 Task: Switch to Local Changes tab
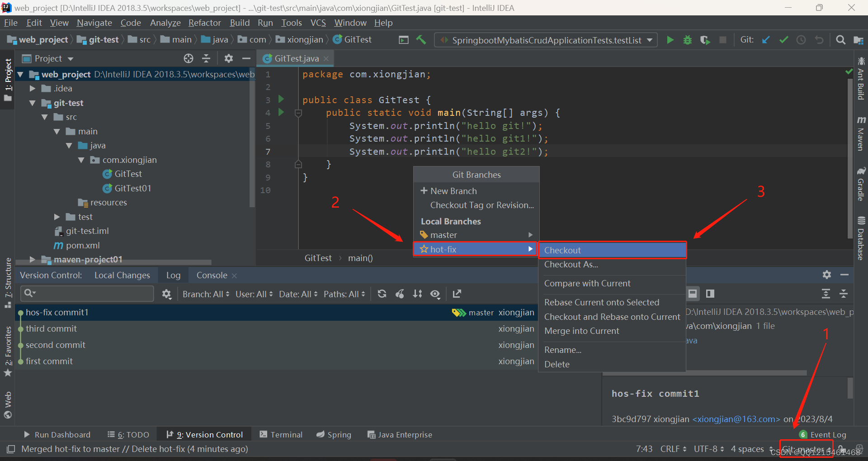tap(122, 275)
